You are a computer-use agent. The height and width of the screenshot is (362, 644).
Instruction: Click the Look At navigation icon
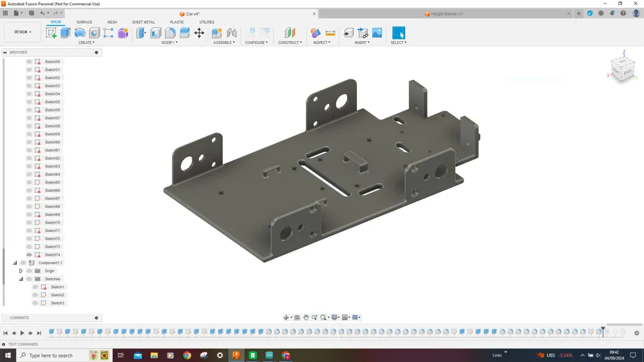point(297,317)
